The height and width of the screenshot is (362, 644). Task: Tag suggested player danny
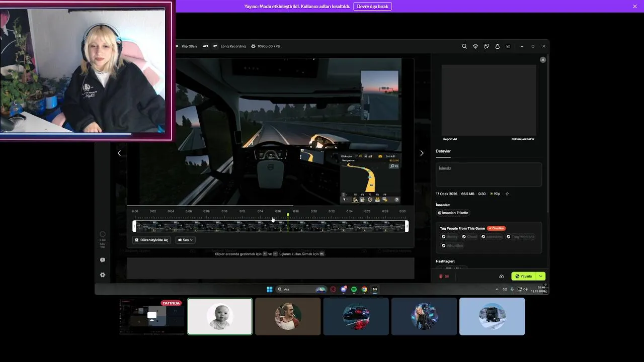(450, 237)
